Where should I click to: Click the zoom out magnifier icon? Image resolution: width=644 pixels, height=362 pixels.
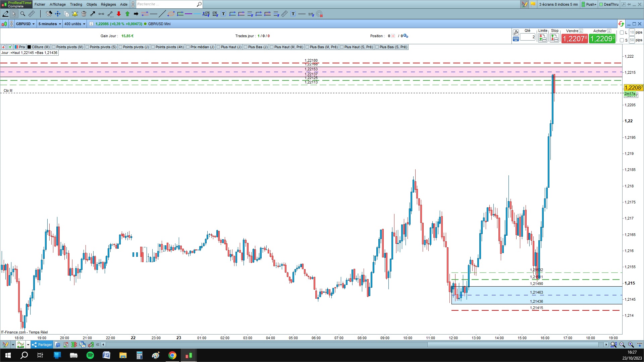[622, 345]
